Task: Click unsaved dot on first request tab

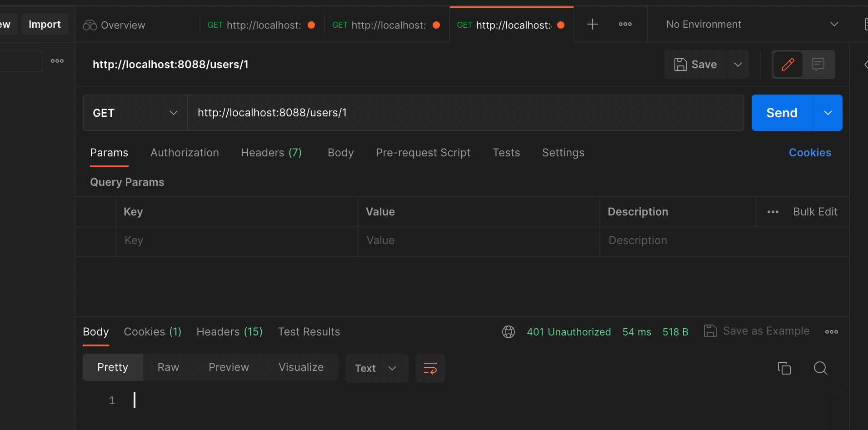Action: 311,25
